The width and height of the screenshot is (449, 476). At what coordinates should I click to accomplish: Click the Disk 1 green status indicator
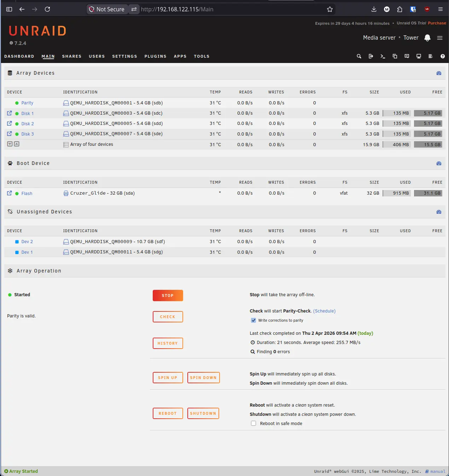(x=17, y=114)
